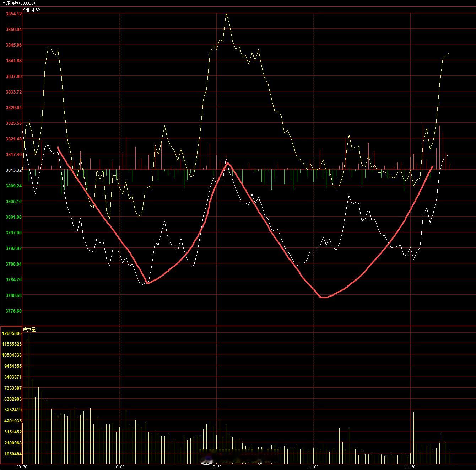The image size is (476, 470).
Task: Click the 3817.40 price axis label
Action: pyautogui.click(x=13, y=154)
